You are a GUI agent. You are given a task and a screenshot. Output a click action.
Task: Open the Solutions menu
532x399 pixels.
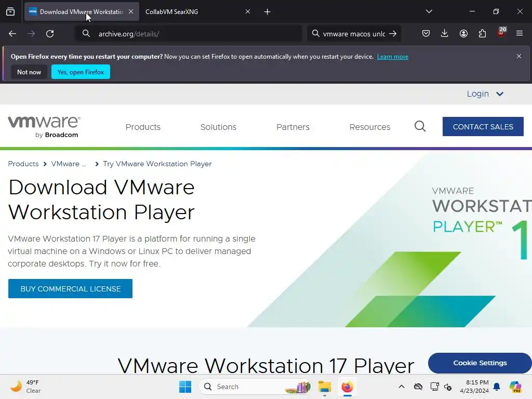point(218,127)
